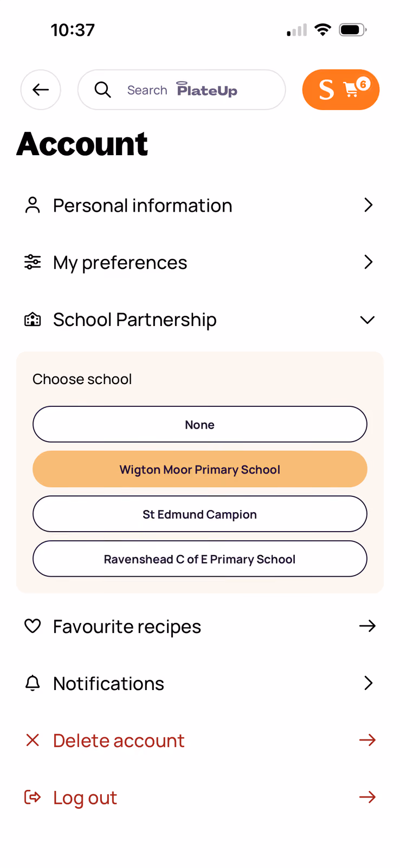The height and width of the screenshot is (868, 400).
Task: Click the Log out door icon
Action: click(x=33, y=797)
